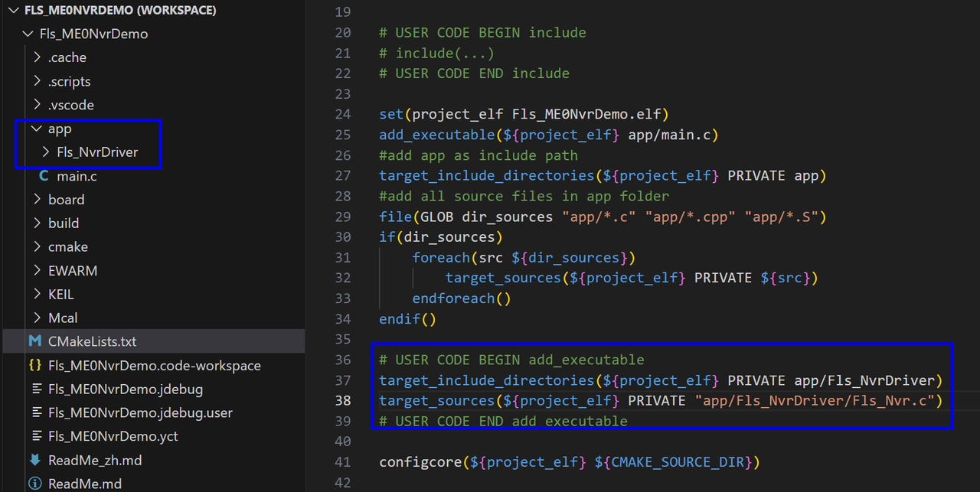Screen dimensions: 980x492
Task: Click the CMake M icon for CMakeLists.txt
Action: pyautogui.click(x=35, y=341)
